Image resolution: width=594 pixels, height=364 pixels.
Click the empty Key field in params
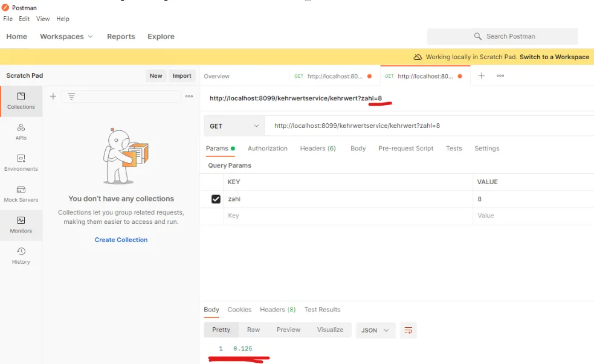click(x=348, y=216)
